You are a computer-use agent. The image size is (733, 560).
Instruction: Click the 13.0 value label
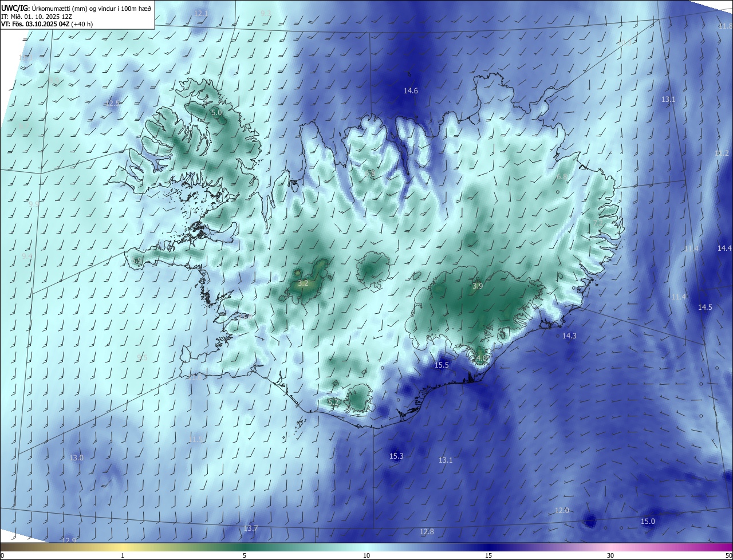(x=76, y=458)
